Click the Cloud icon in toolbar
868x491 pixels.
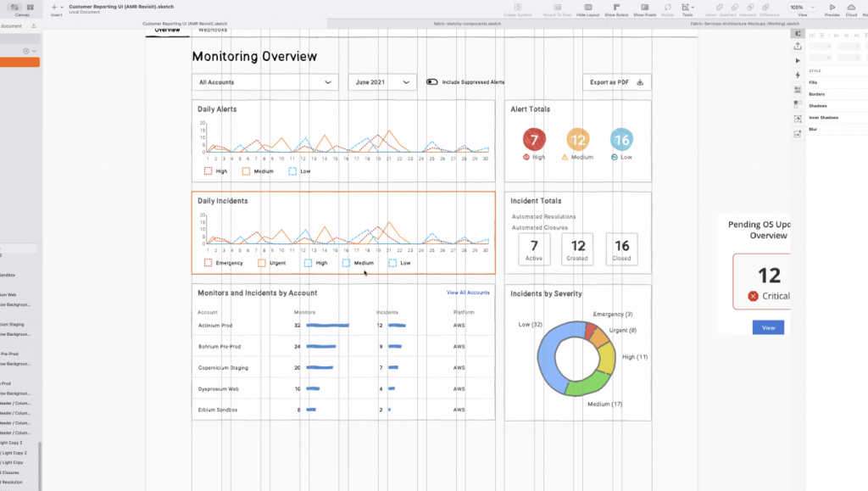[x=851, y=7]
